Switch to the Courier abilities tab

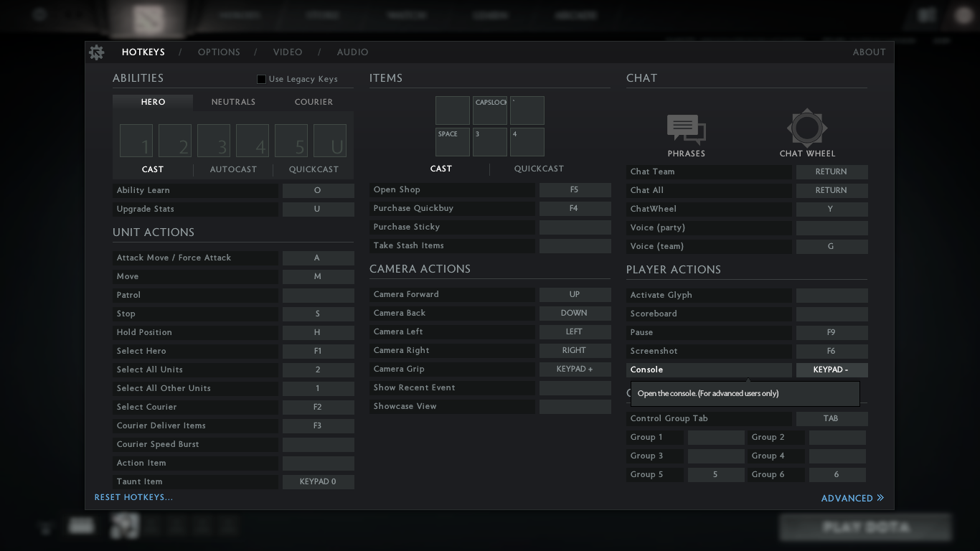click(x=314, y=102)
